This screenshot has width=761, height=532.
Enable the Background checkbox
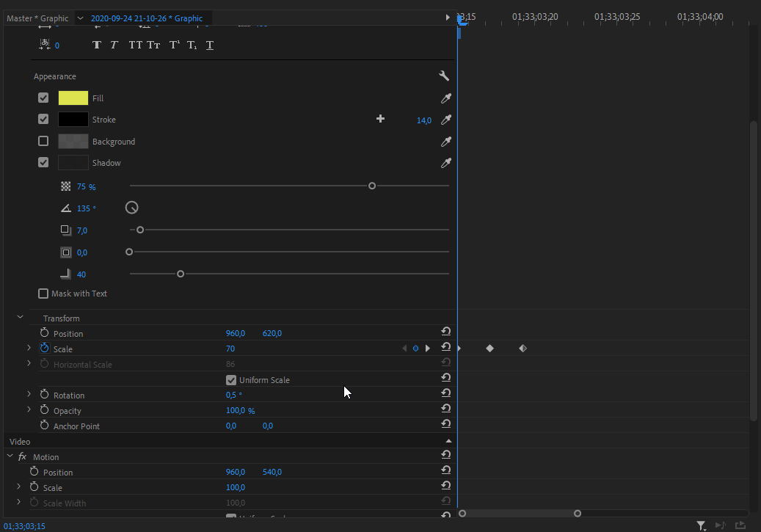43,141
